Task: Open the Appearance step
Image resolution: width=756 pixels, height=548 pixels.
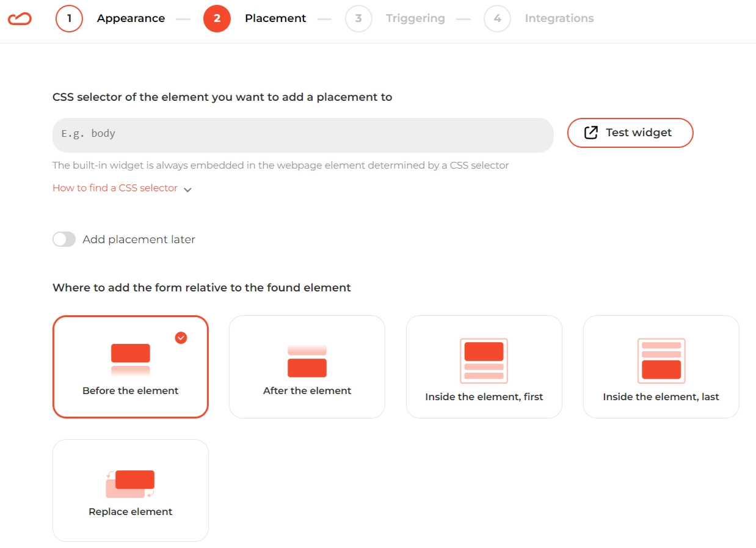Action: [x=131, y=18]
